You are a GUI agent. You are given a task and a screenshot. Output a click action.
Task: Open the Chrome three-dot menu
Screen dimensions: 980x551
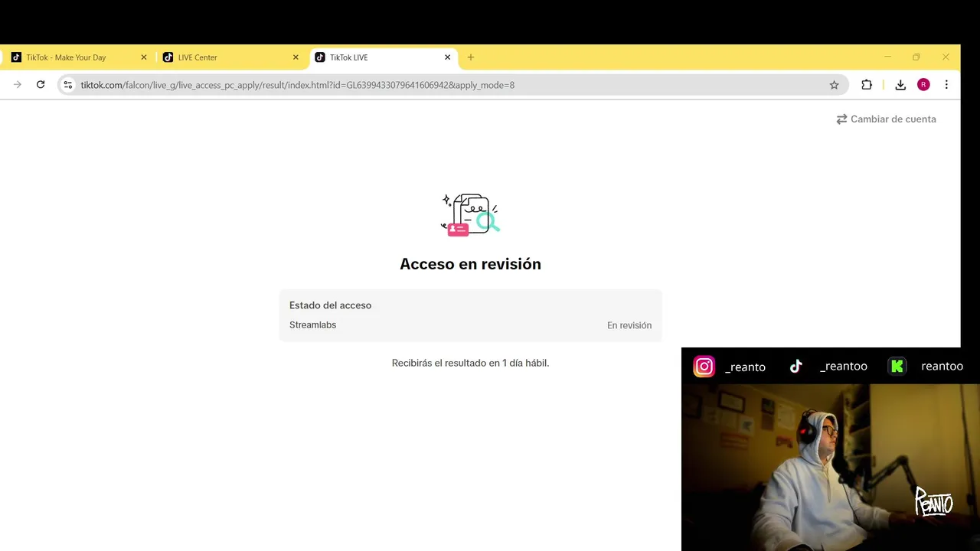946,85
